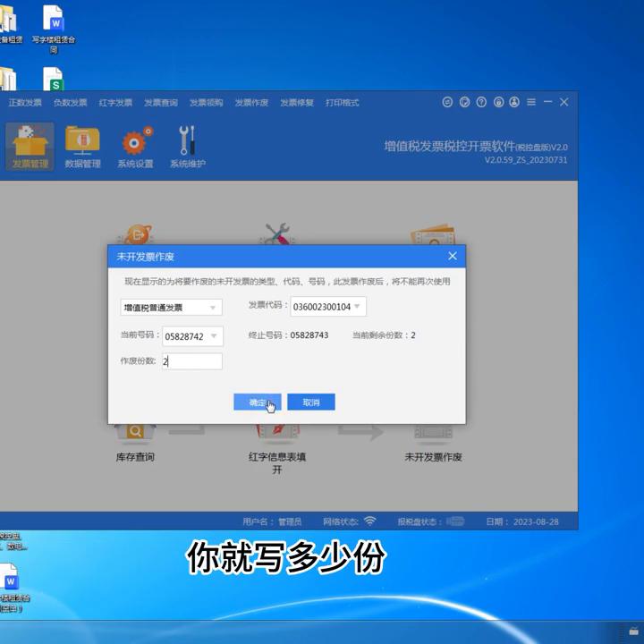The height and width of the screenshot is (644, 644).
Task: Click the system tray icon at bottom right
Action: click(x=634, y=631)
